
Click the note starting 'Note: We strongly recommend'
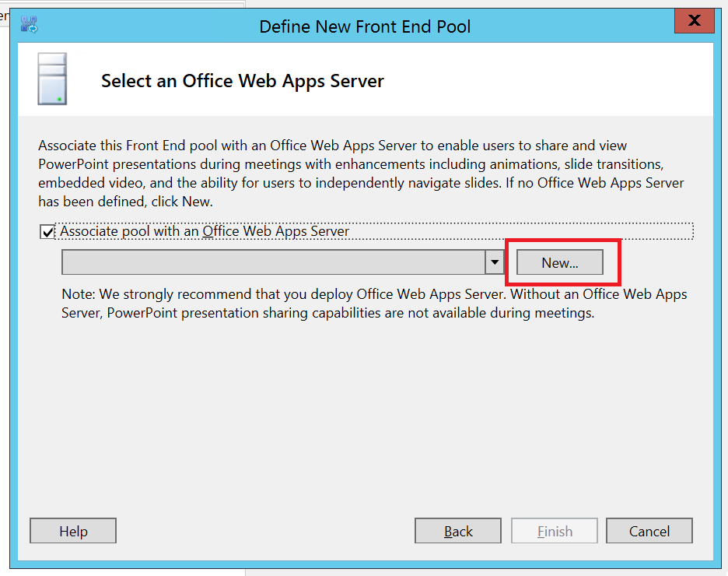point(374,304)
